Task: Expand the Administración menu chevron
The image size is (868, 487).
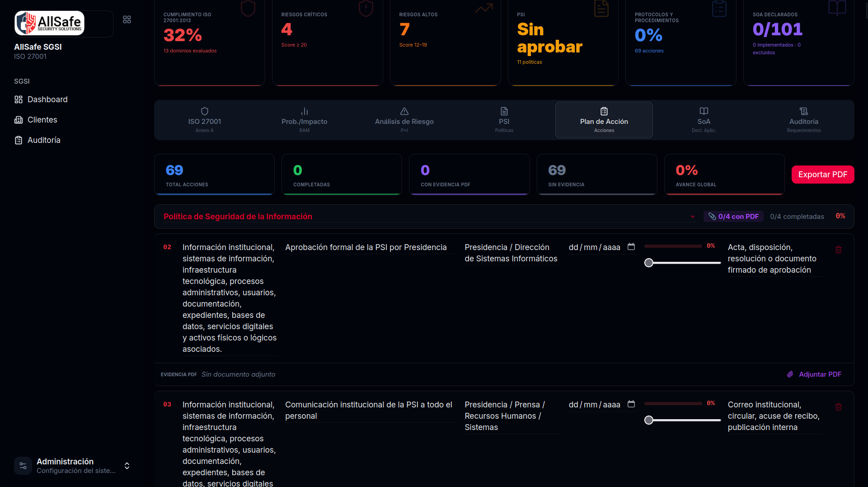Action: pyautogui.click(x=127, y=466)
